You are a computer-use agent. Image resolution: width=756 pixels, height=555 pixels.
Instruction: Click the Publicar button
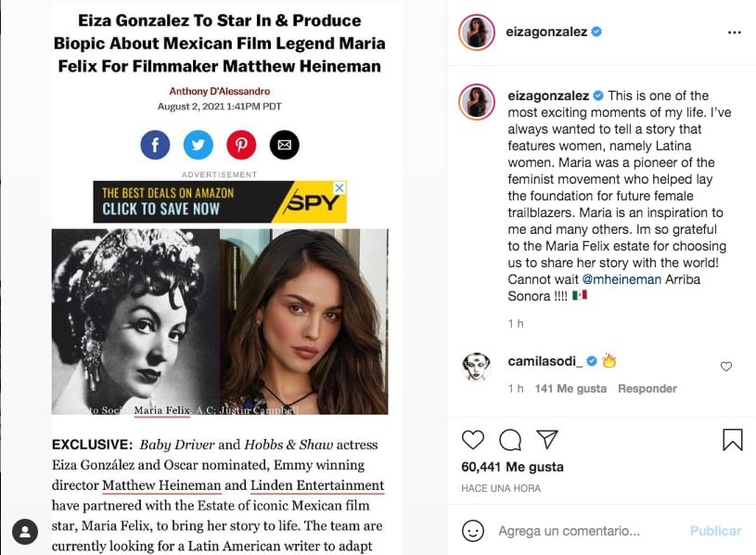pyautogui.click(x=715, y=531)
